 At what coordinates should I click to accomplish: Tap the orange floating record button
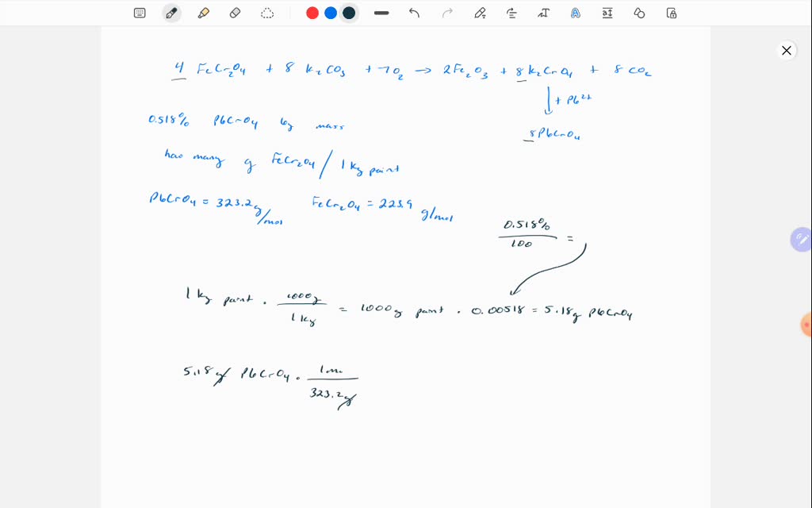pos(806,325)
